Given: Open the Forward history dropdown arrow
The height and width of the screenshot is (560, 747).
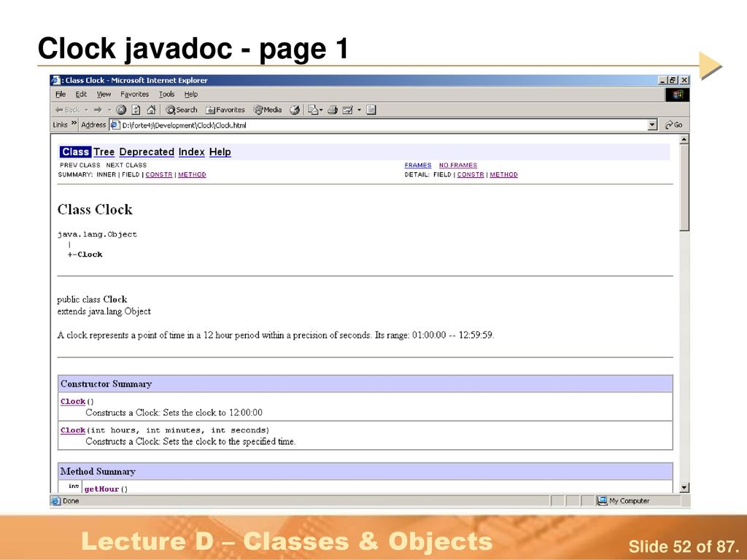Looking at the screenshot, I should pyautogui.click(x=109, y=110).
